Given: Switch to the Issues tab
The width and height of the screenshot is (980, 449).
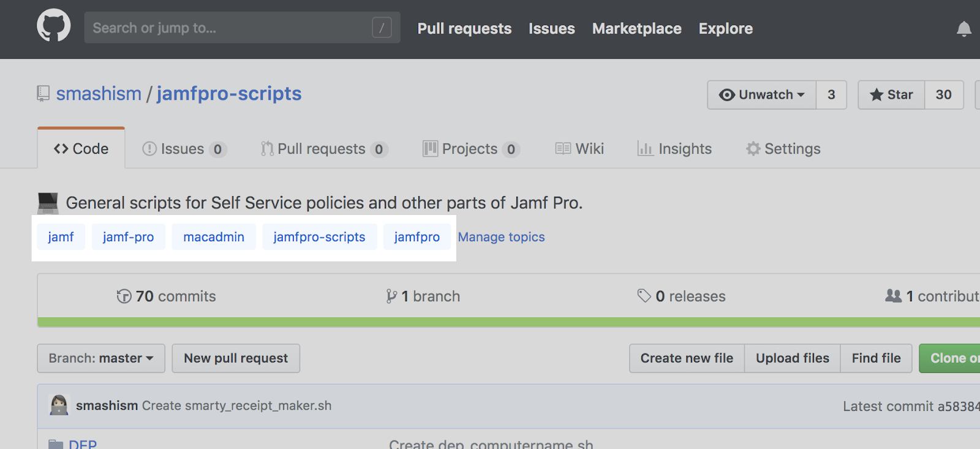Looking at the screenshot, I should click(x=184, y=149).
